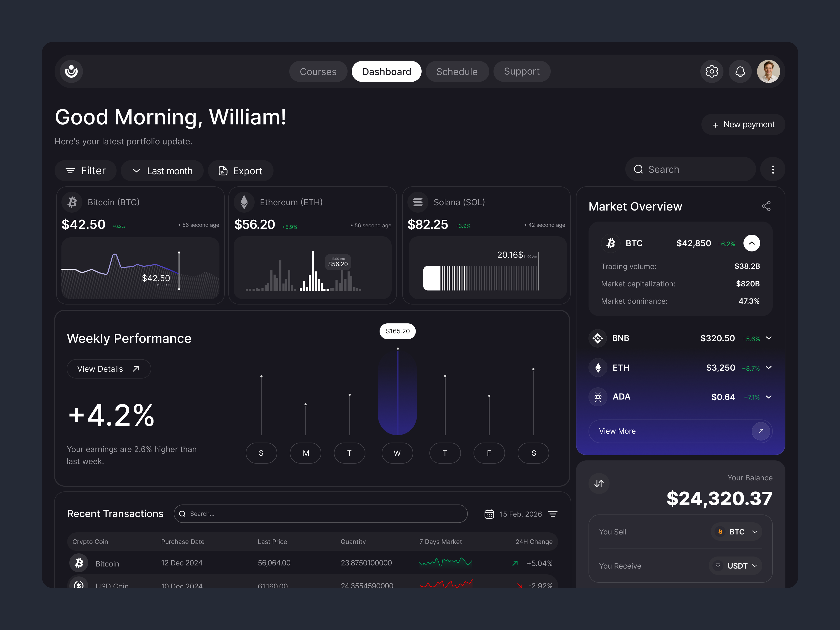Click the New payment button

[743, 125]
